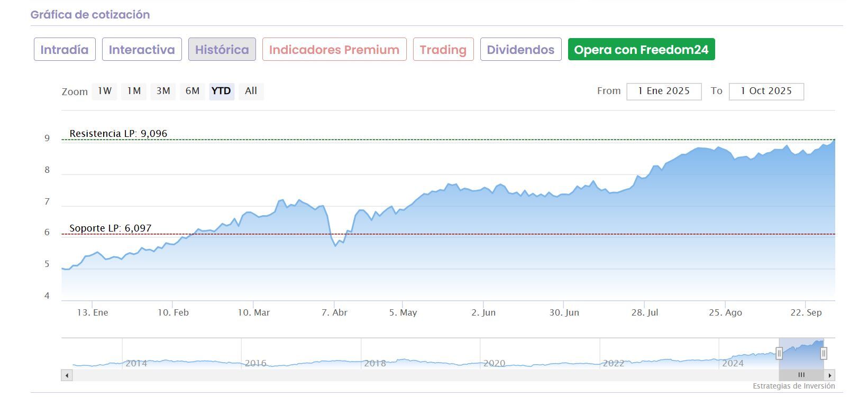Select the 3M zoom range

point(163,91)
